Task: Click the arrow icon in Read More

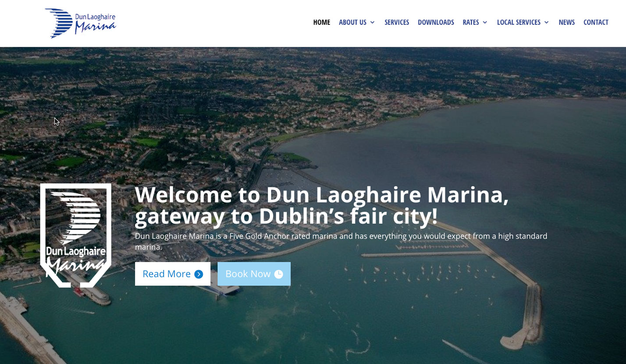Action: click(x=199, y=274)
